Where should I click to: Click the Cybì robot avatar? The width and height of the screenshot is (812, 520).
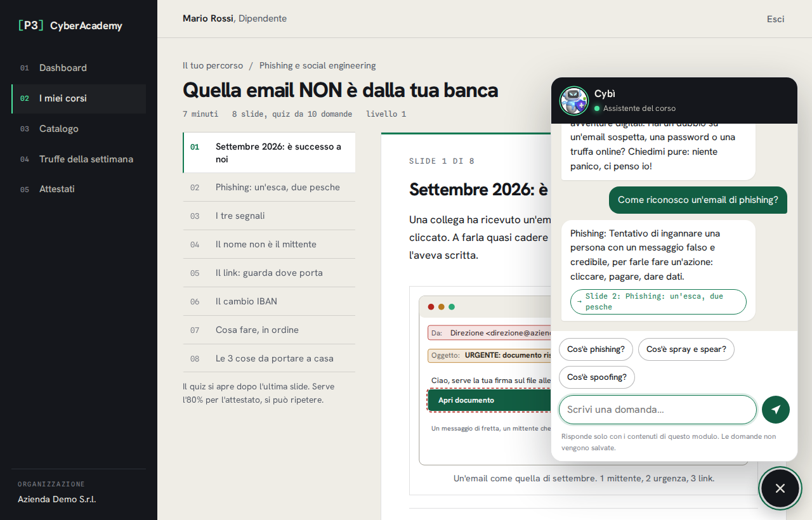pyautogui.click(x=574, y=101)
